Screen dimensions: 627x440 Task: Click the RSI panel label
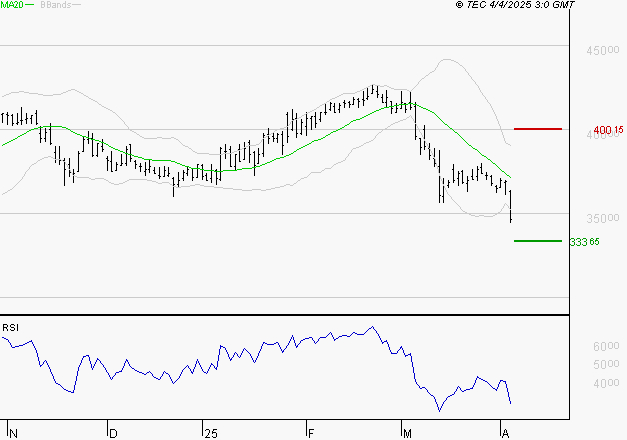tap(10, 327)
